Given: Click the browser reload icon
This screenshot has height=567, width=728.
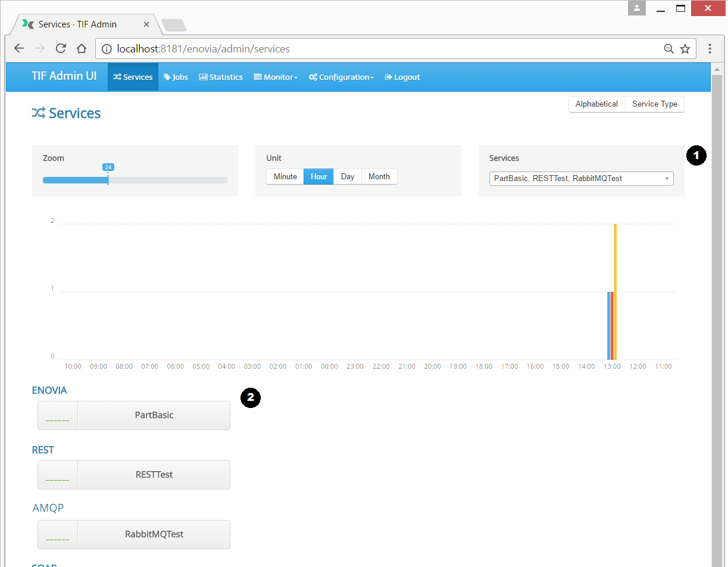Looking at the screenshot, I should (x=61, y=49).
